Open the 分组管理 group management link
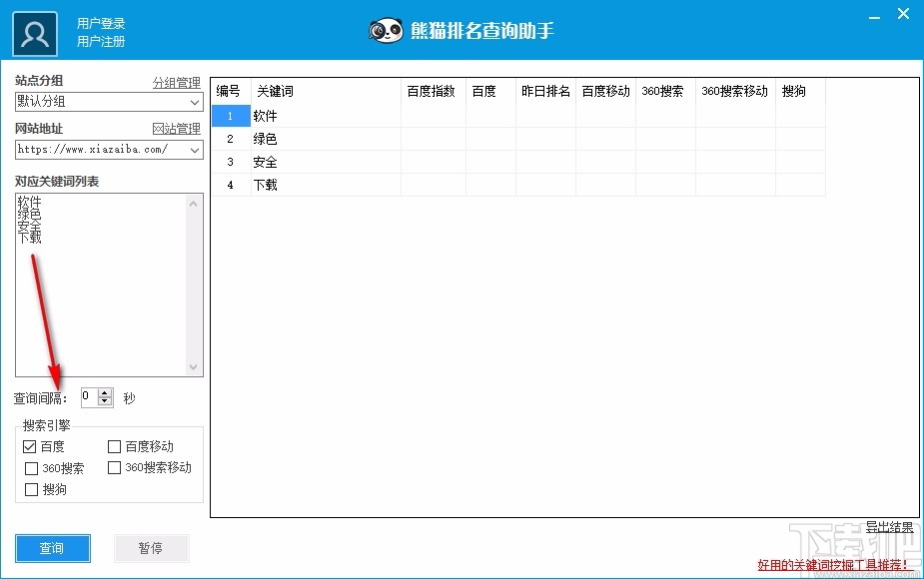The width and height of the screenshot is (924, 579). [x=179, y=82]
